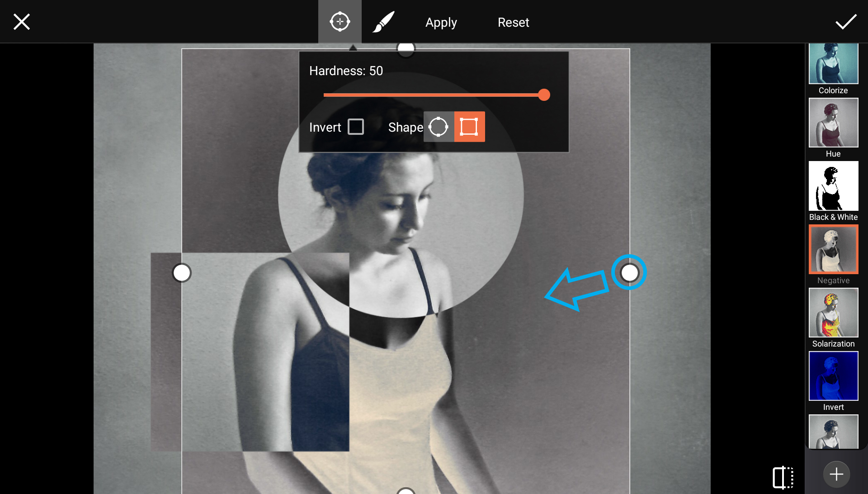Click the top gradient boundary handle
Image resolution: width=868 pixels, height=494 pixels.
[406, 48]
